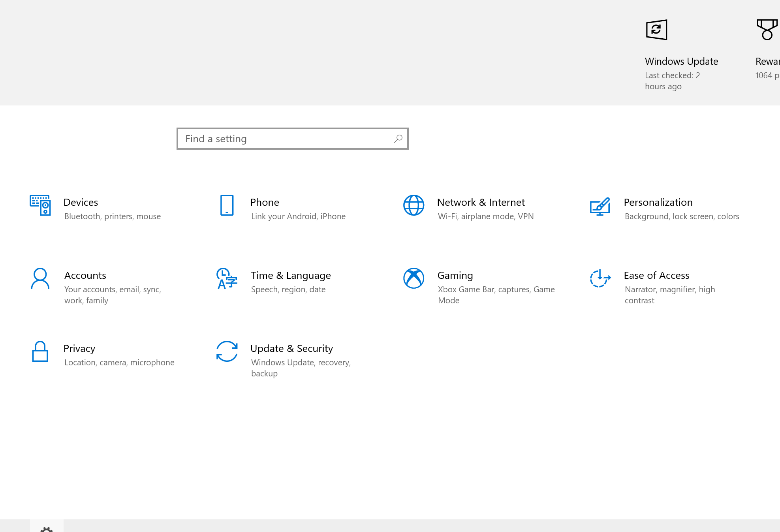Click the Ease of Access icon

600,278
